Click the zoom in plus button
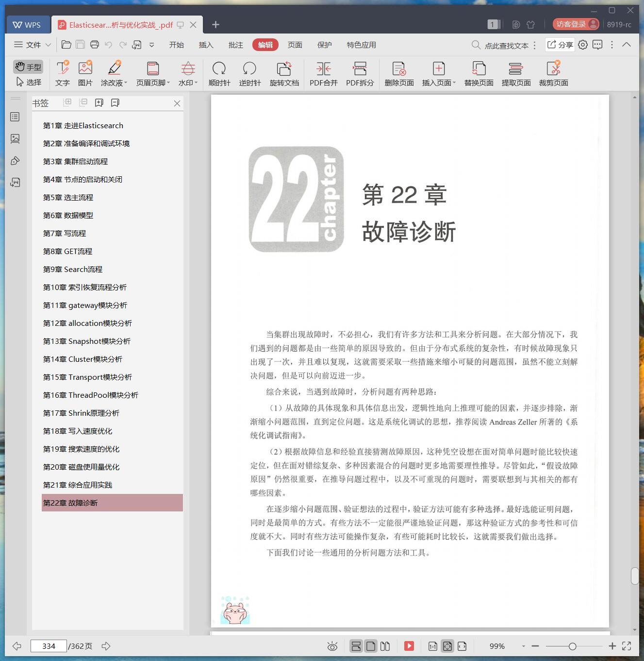The image size is (644, 661). (x=612, y=646)
